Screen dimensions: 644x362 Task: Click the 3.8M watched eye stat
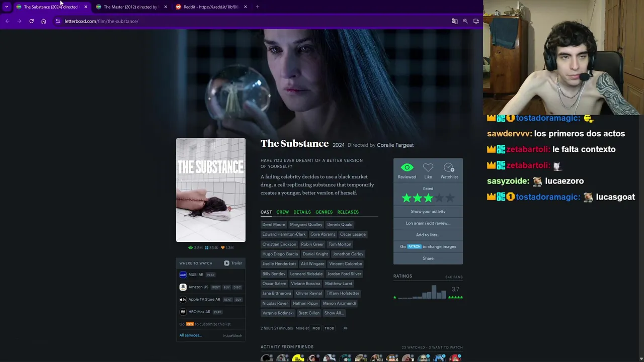pyautogui.click(x=195, y=248)
